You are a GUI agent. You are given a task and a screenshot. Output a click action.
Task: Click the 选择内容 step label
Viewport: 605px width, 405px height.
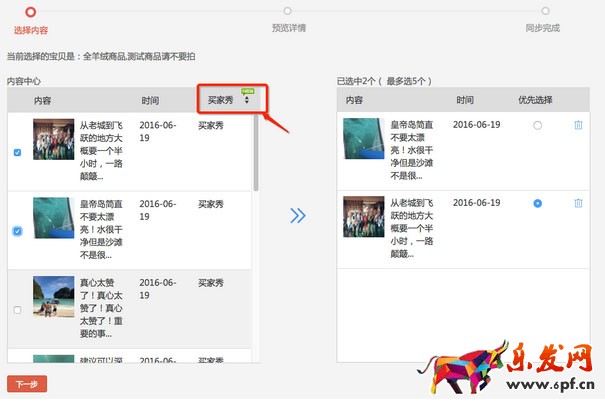tap(31, 30)
